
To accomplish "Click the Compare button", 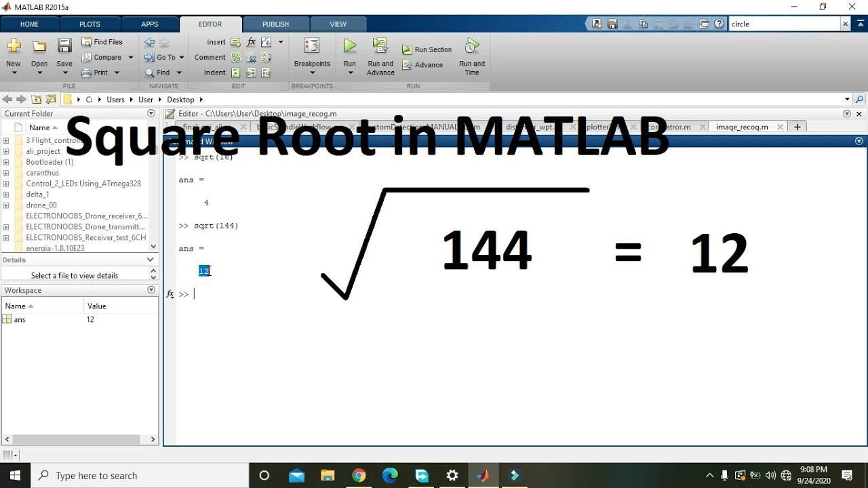I will (102, 58).
